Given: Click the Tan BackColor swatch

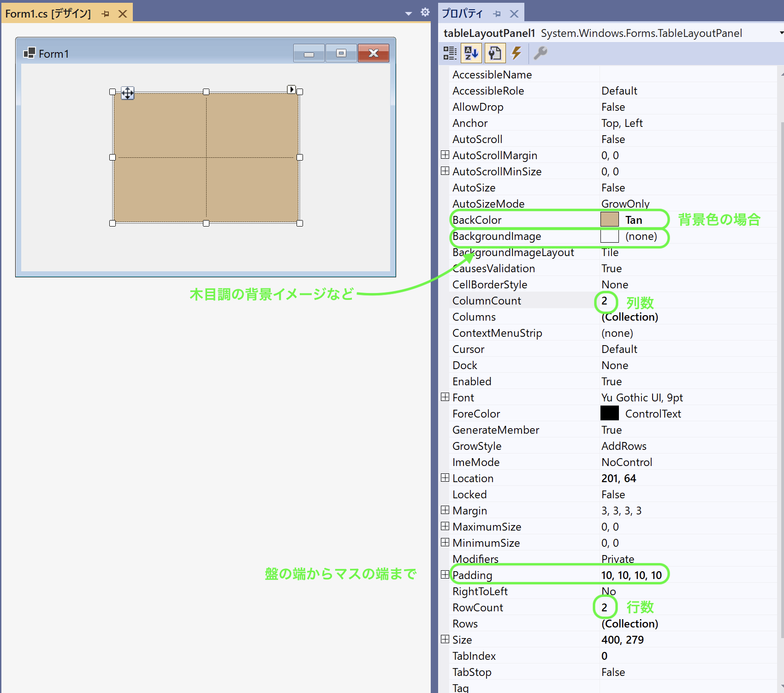Looking at the screenshot, I should pyautogui.click(x=609, y=219).
